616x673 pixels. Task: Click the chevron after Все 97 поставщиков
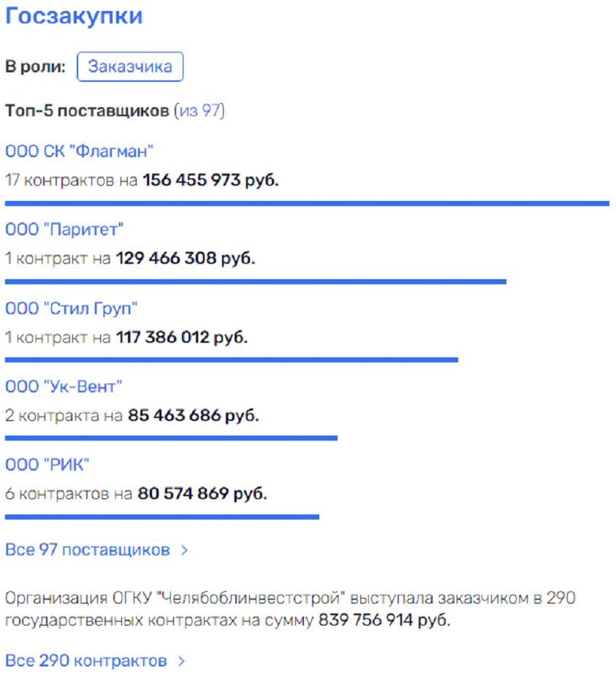(185, 550)
